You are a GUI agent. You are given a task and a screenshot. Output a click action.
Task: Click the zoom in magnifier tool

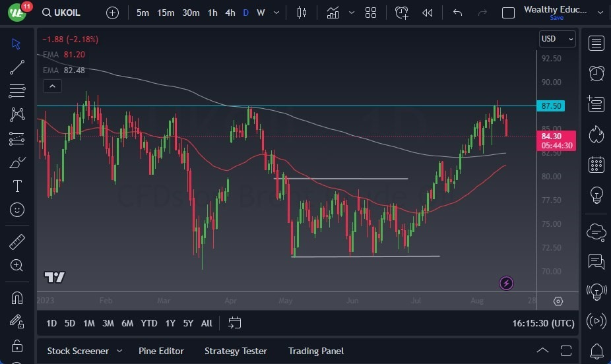pos(17,265)
